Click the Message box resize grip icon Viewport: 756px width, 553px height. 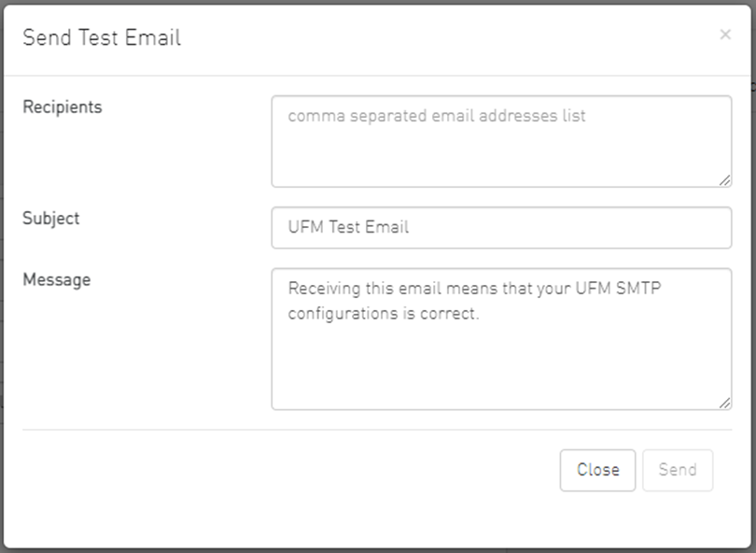pyautogui.click(x=724, y=403)
